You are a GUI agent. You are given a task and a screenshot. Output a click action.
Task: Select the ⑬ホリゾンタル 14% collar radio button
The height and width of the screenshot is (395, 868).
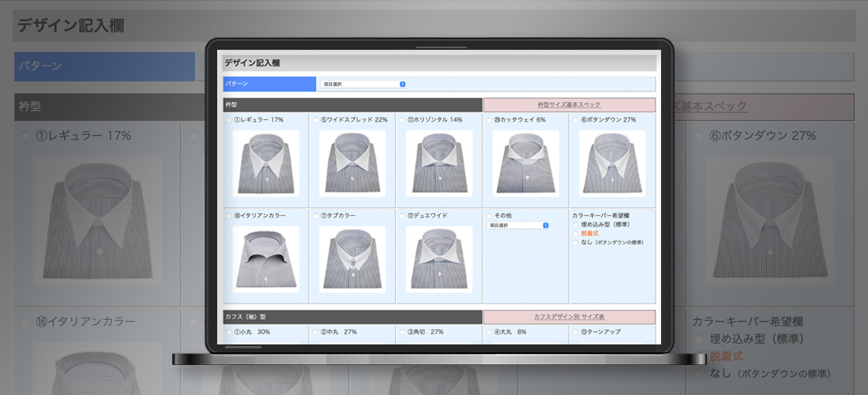click(402, 119)
